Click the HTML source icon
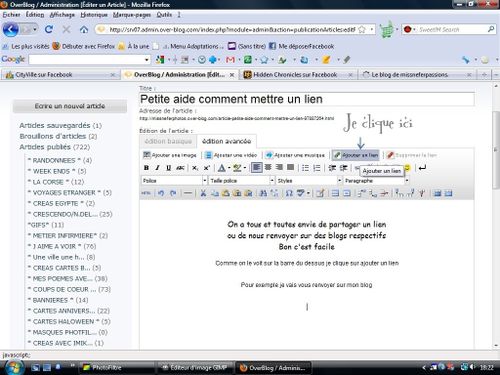The width and height of the screenshot is (500, 375). (x=146, y=193)
